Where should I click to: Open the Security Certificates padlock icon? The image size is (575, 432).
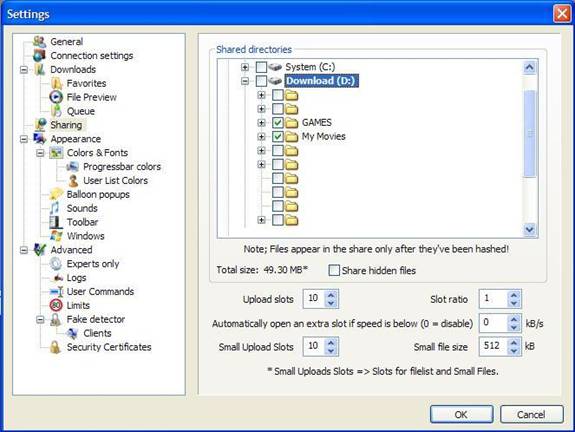(55, 347)
